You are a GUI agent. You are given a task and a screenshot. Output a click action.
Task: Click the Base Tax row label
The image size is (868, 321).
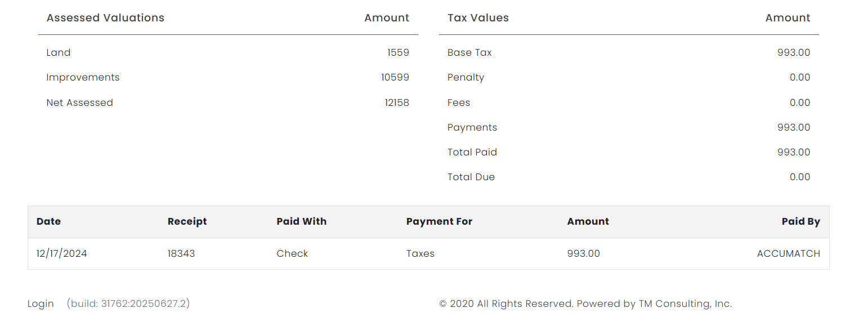click(x=469, y=52)
